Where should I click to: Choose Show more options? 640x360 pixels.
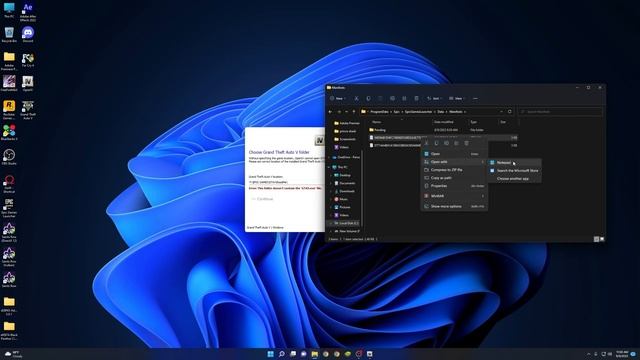tap(454, 206)
